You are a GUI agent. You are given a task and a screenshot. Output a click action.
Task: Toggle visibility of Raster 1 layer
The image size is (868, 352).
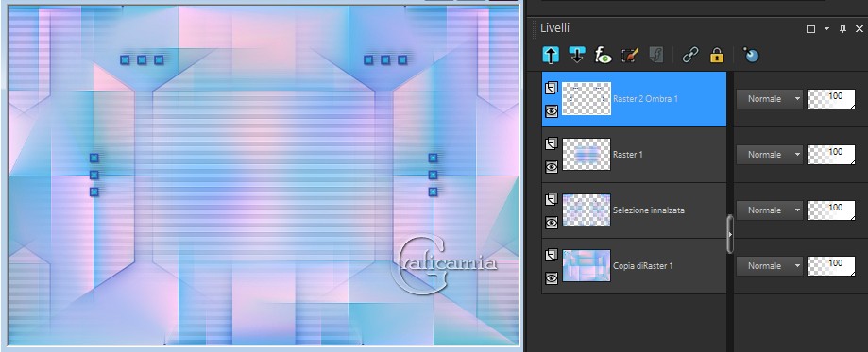pyautogui.click(x=552, y=167)
